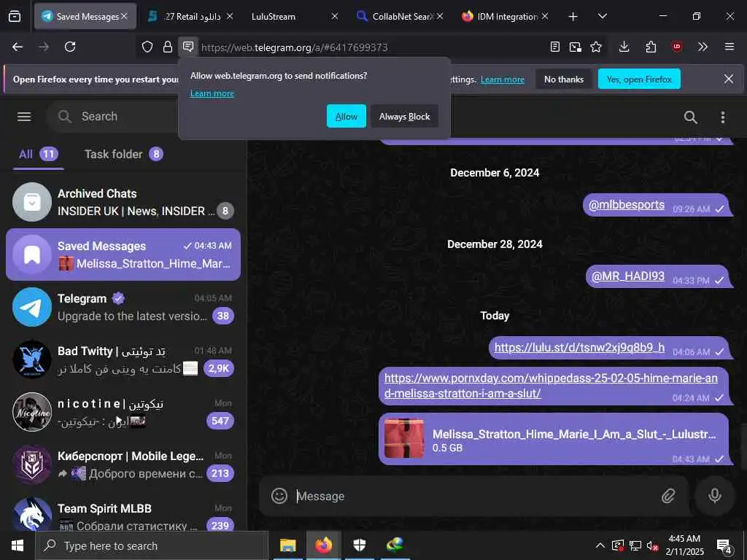Click the browser URL address bar
The image size is (747, 560).
pos(371,47)
